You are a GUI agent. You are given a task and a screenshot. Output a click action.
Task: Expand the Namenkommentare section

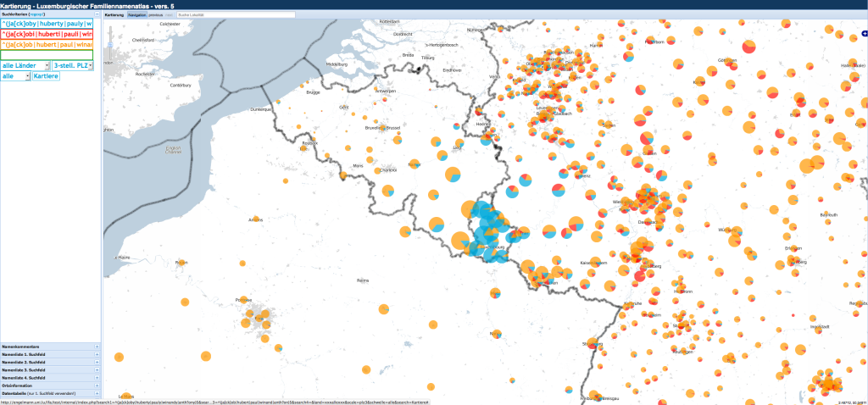(97, 347)
